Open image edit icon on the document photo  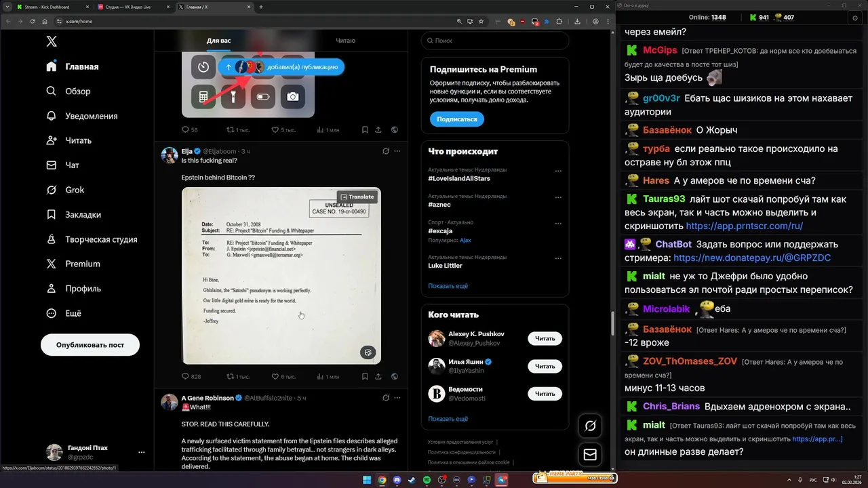pyautogui.click(x=368, y=352)
